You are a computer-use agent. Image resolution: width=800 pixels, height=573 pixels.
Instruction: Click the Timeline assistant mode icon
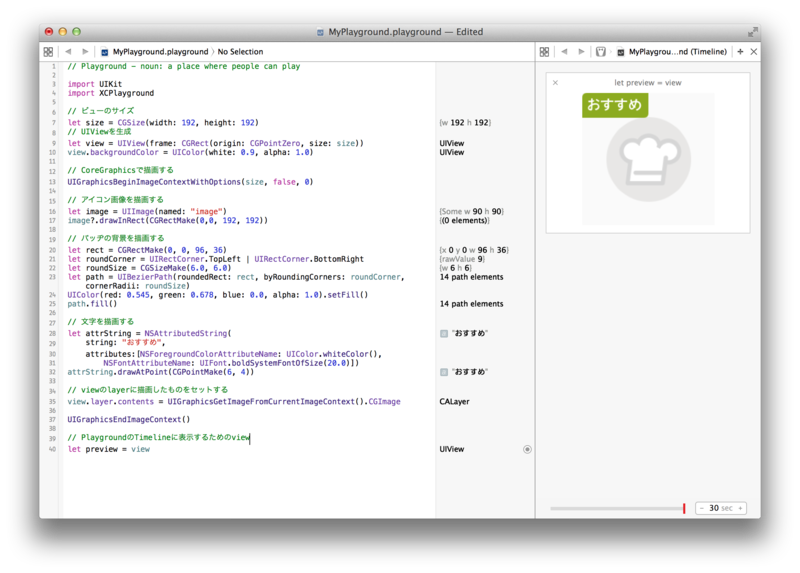point(601,52)
